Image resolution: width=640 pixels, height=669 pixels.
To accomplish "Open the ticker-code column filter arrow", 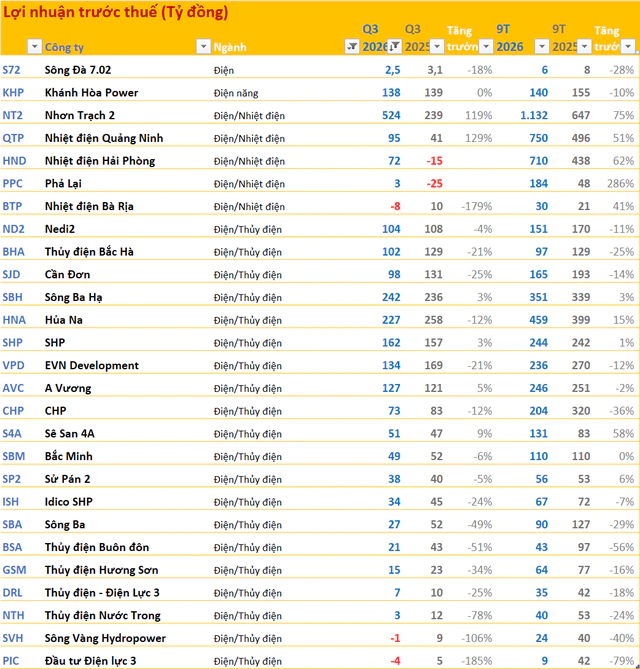I will coord(34,46).
